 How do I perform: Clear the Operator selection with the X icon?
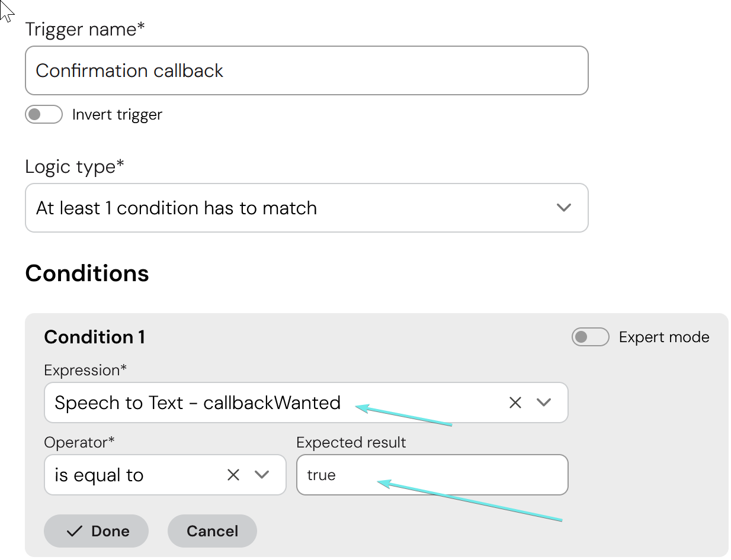233,475
